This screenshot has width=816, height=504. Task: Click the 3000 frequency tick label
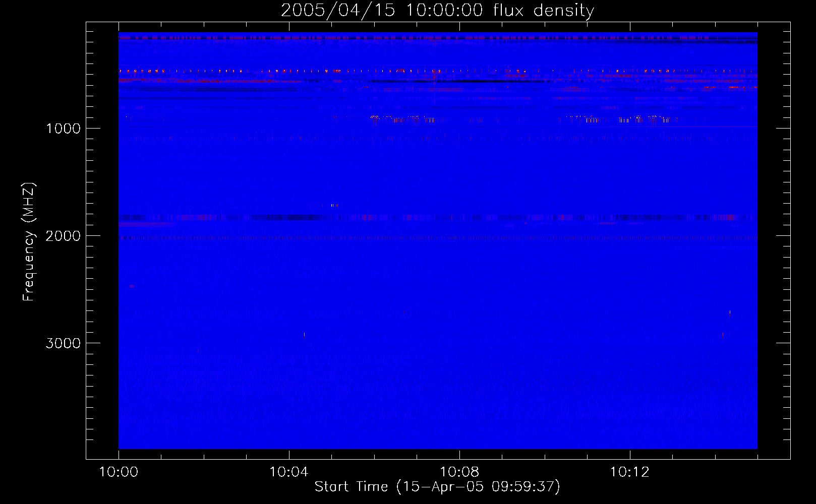(x=63, y=343)
